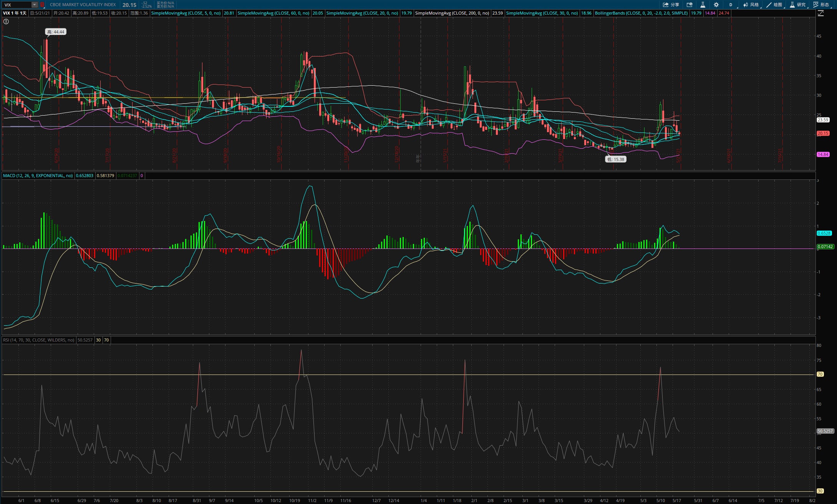The height and width of the screenshot is (504, 837).
Task: Click the pink 14.84 price axis marker
Action: click(x=823, y=154)
